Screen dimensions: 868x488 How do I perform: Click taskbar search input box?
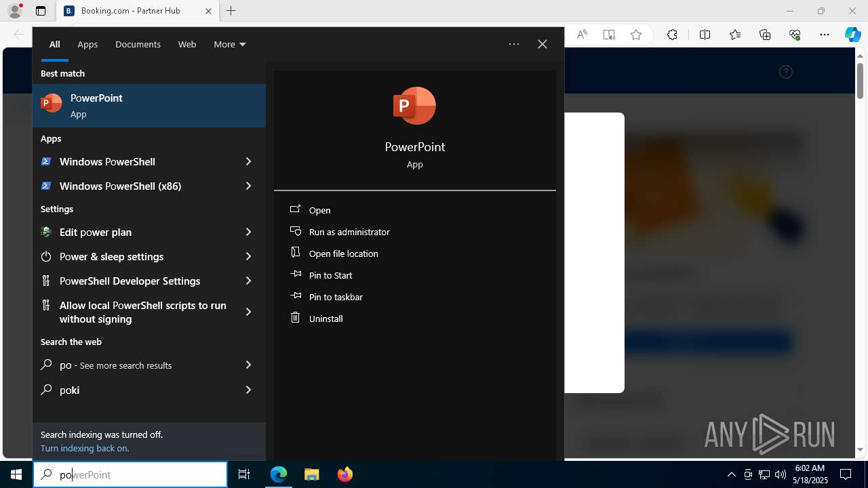130,474
